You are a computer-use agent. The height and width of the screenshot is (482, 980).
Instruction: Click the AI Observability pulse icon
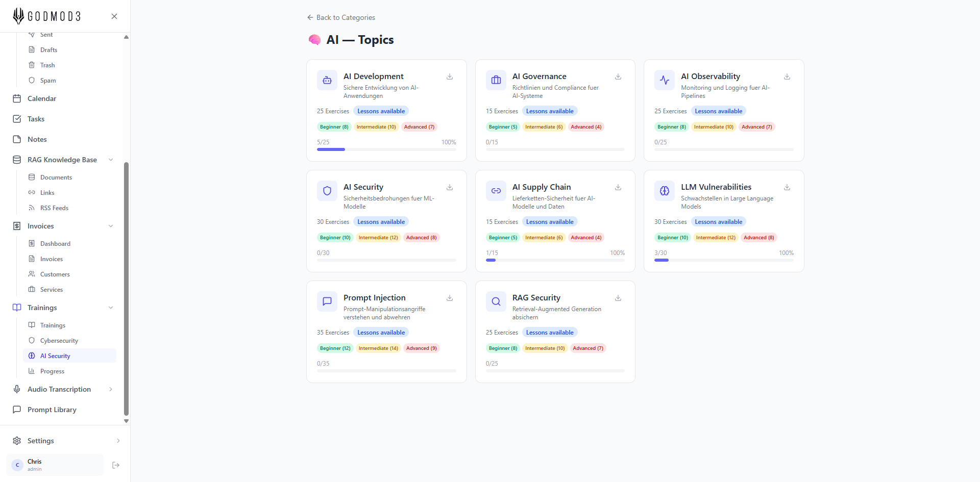coord(665,80)
